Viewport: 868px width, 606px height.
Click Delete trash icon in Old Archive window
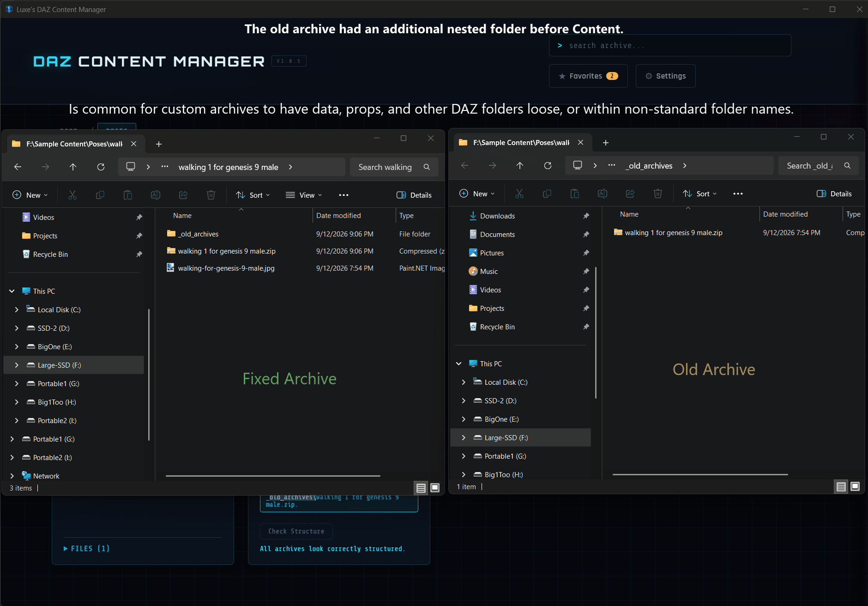click(x=658, y=194)
